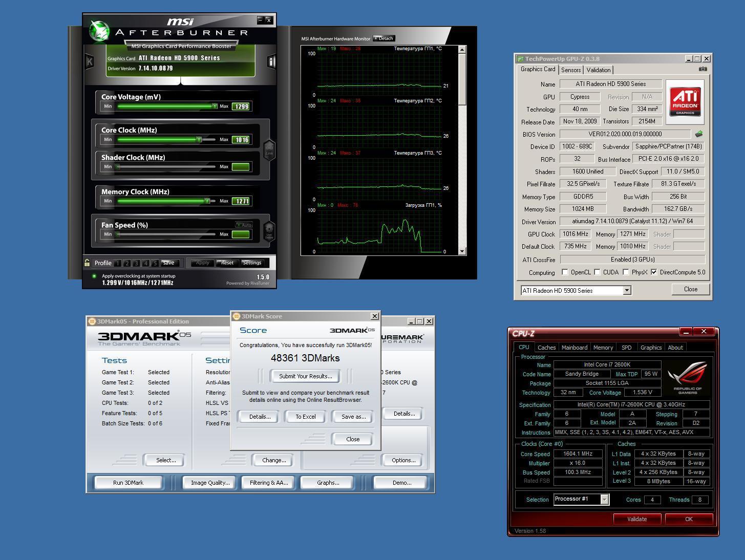Switch to the Sensors tab in GPU-Z
745x560 pixels.
pyautogui.click(x=571, y=70)
